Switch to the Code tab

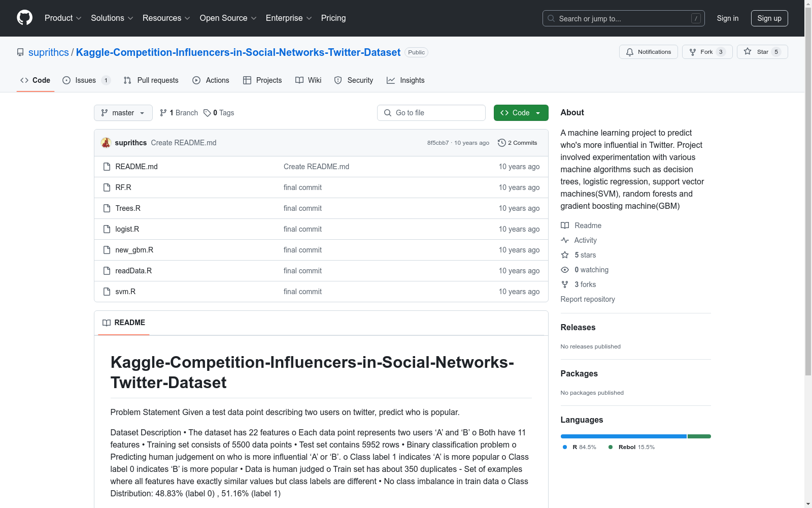click(36, 80)
